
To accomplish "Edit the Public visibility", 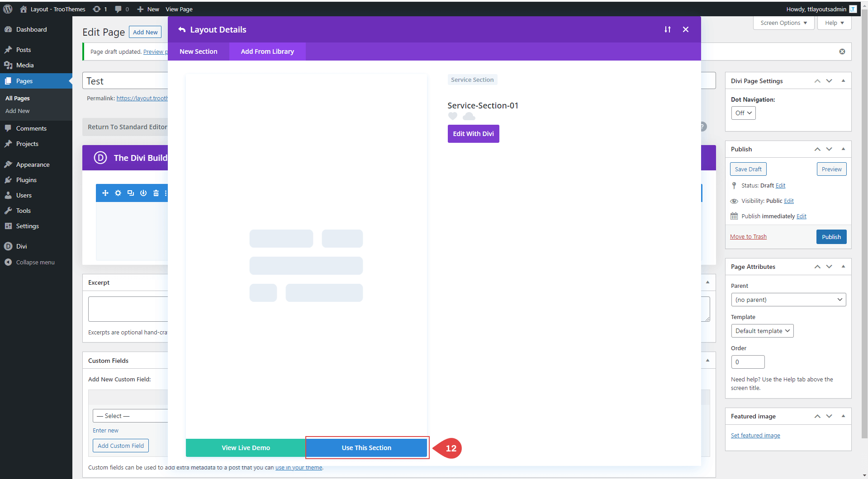I will coord(789,201).
